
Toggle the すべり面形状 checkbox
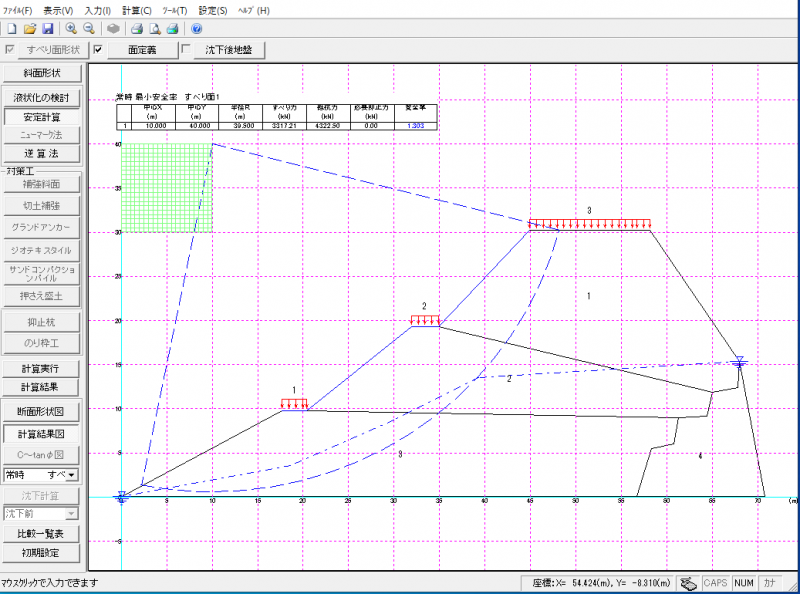click(10, 50)
